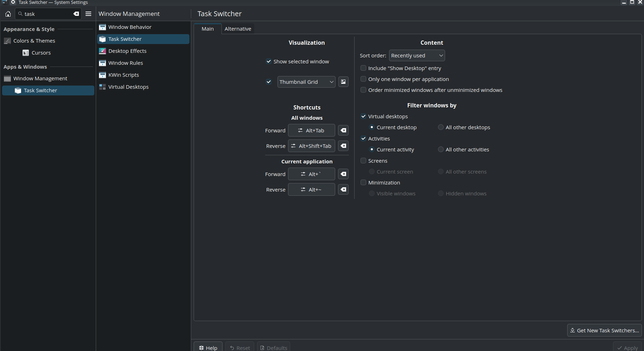Go to the System Settings home view

(x=8, y=14)
